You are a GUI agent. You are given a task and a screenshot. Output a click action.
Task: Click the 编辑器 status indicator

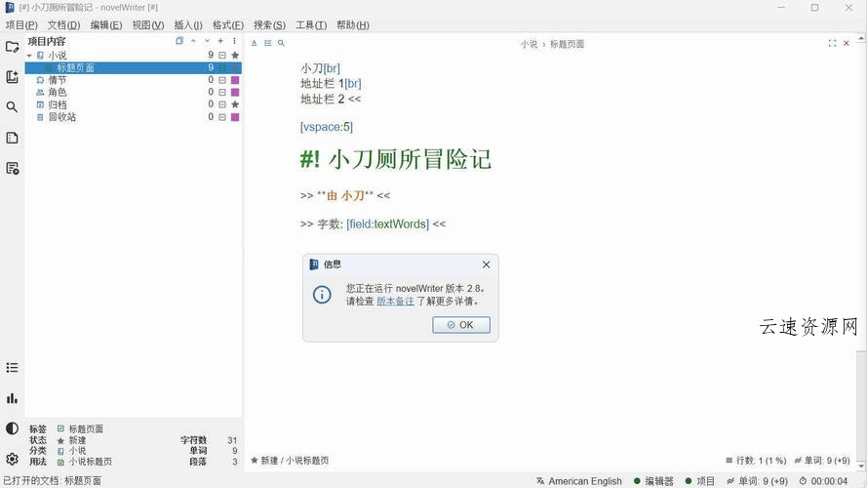[653, 481]
